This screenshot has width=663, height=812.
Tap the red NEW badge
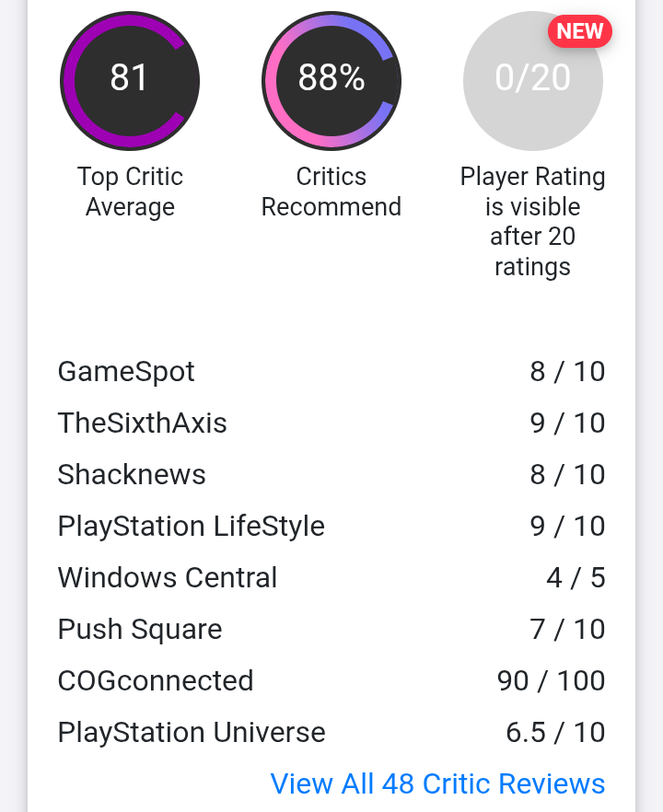pyautogui.click(x=580, y=31)
